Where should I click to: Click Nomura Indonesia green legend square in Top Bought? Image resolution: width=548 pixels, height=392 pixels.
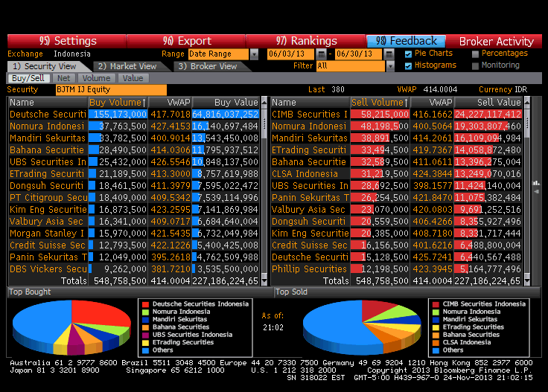pos(144,312)
